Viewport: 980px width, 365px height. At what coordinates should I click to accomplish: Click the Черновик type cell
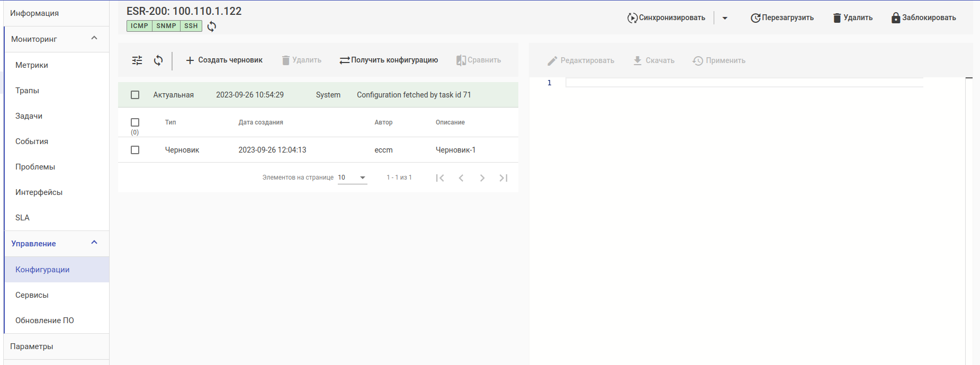pyautogui.click(x=182, y=150)
